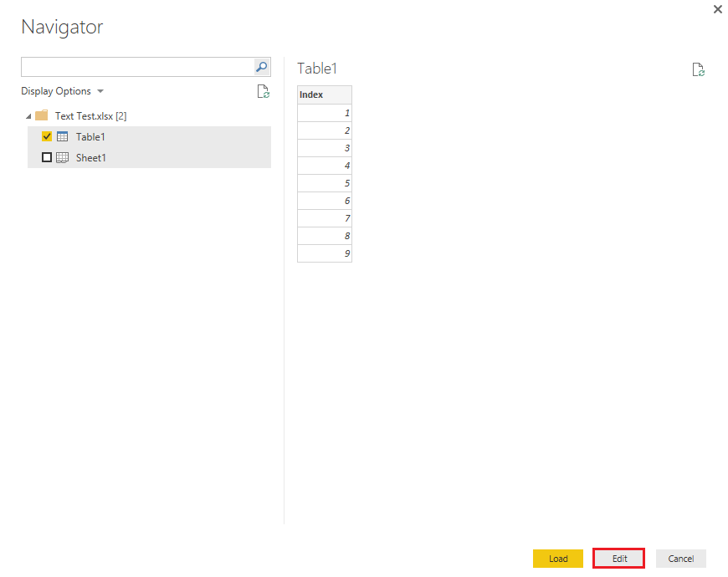
Task: Click the Edit button
Action: pos(619,559)
